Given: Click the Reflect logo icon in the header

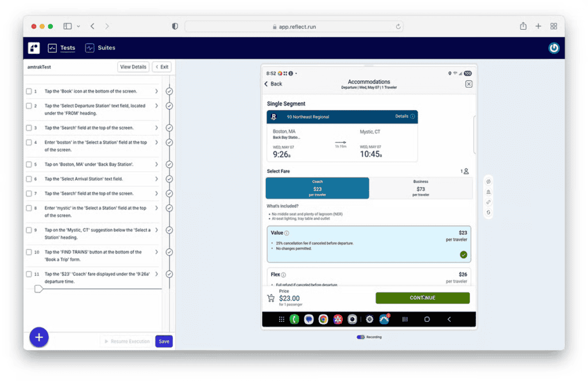Looking at the screenshot, I should pyautogui.click(x=34, y=48).
